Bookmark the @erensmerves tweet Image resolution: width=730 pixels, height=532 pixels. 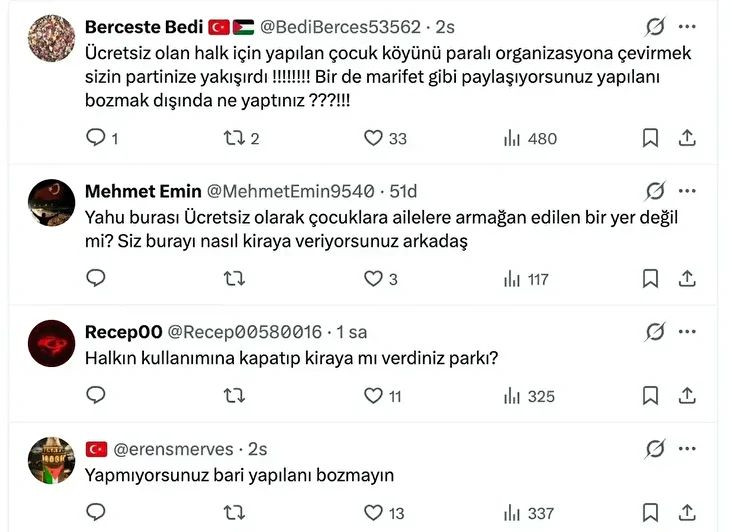click(x=650, y=513)
